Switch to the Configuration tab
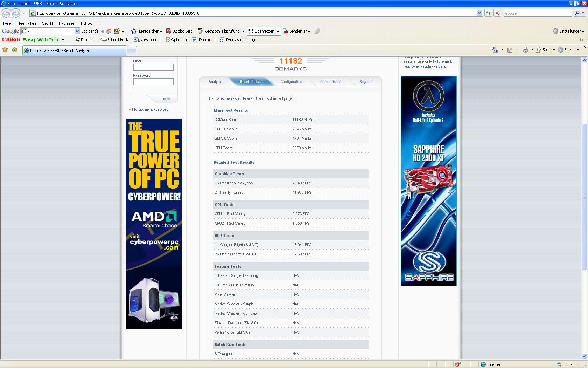Image resolution: width=588 pixels, height=368 pixels. tap(291, 82)
